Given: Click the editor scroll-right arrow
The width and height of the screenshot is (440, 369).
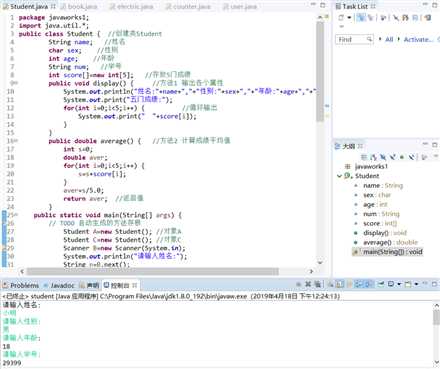Looking at the screenshot, I should (312, 271).
